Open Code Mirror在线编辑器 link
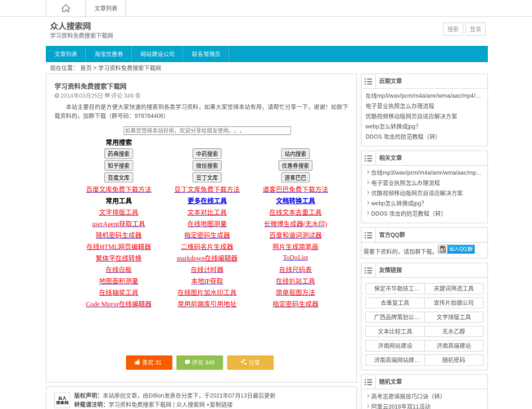Screen dimensions: 532x409 point(119,303)
